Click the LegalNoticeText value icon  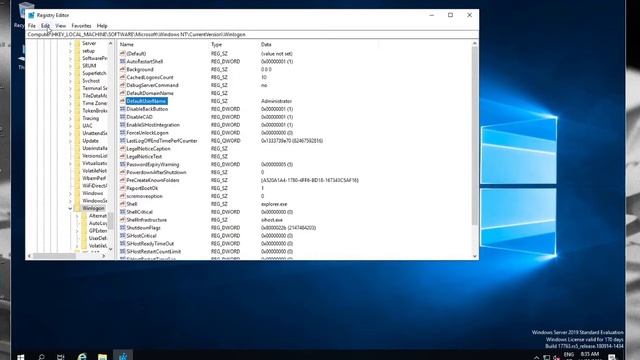(122, 156)
